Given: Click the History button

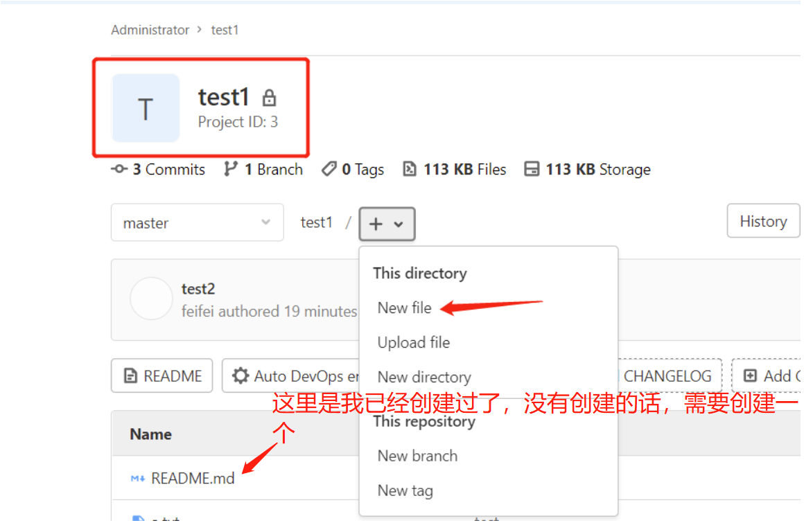Looking at the screenshot, I should tap(763, 220).
